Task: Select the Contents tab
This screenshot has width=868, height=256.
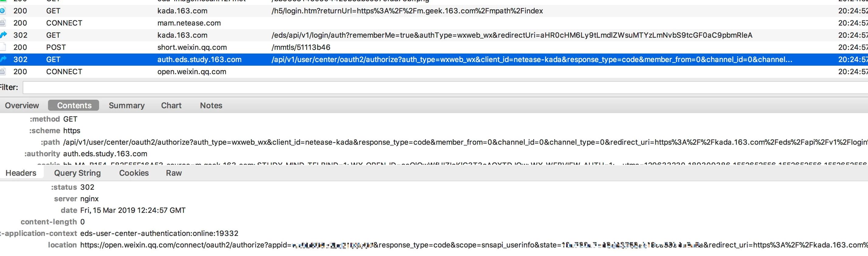Action: [x=74, y=105]
